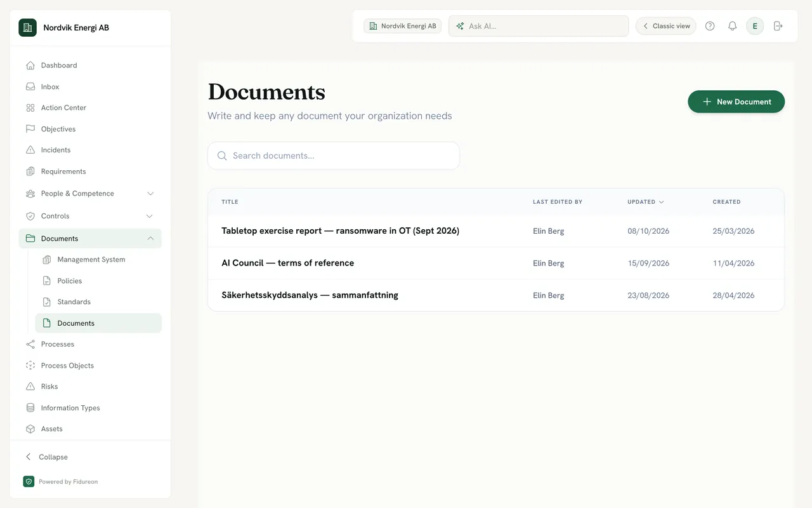
Task: Click the Inbox tray icon
Action: [30, 86]
